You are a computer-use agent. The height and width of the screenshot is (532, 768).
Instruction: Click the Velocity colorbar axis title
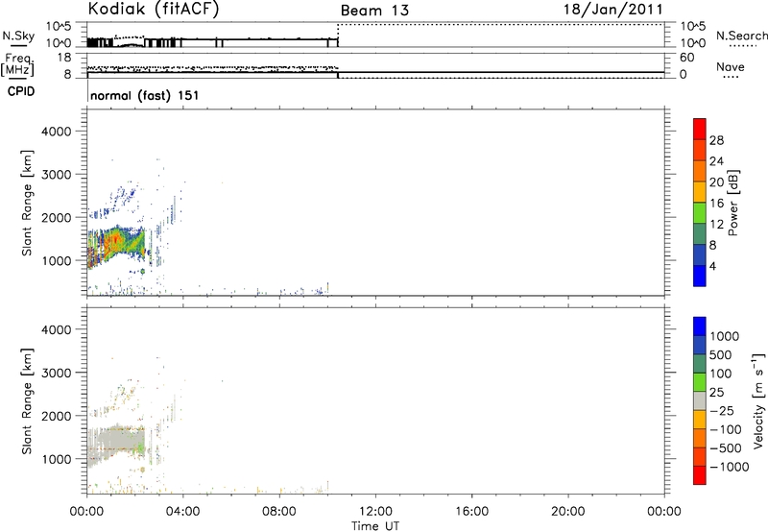[x=758, y=400]
